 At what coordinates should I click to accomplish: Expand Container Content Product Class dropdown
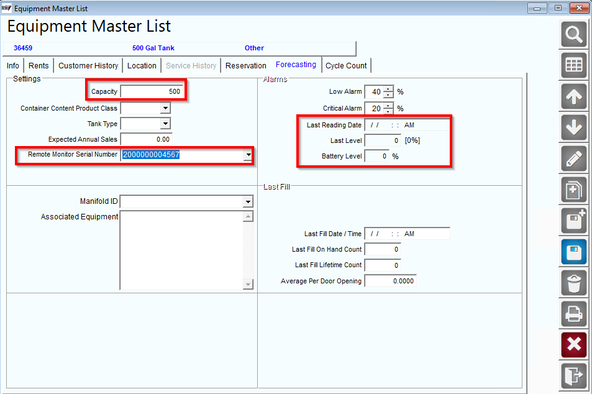tap(165, 108)
